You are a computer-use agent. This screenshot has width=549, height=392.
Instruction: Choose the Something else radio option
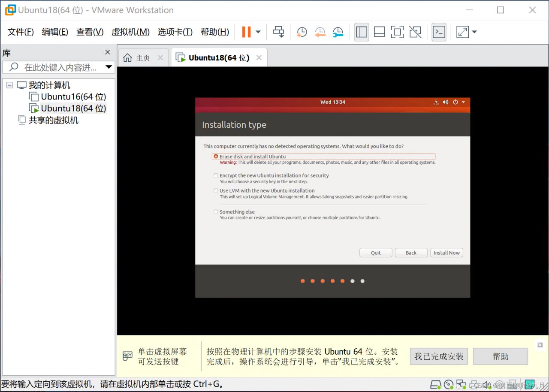(216, 211)
